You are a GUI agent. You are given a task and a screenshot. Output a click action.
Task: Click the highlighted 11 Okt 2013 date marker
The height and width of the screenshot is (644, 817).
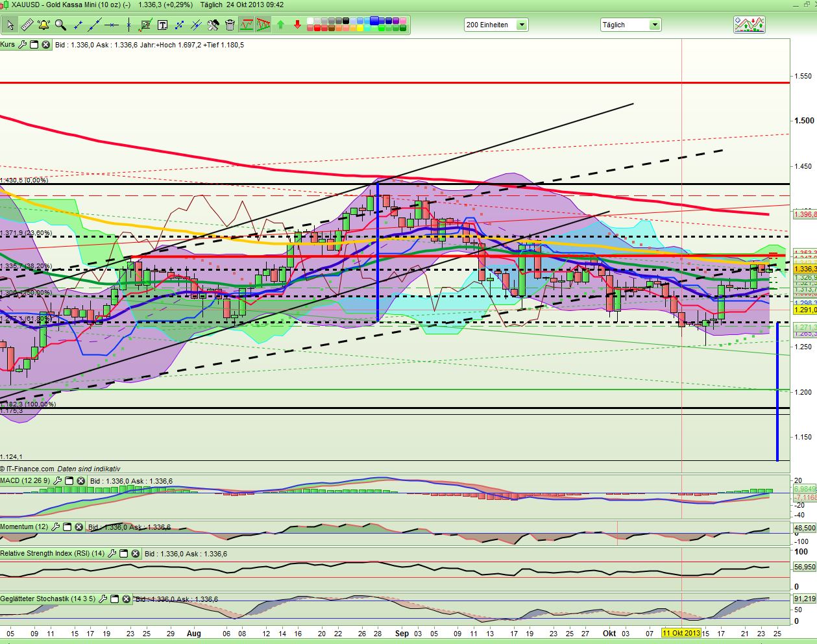[x=681, y=633]
